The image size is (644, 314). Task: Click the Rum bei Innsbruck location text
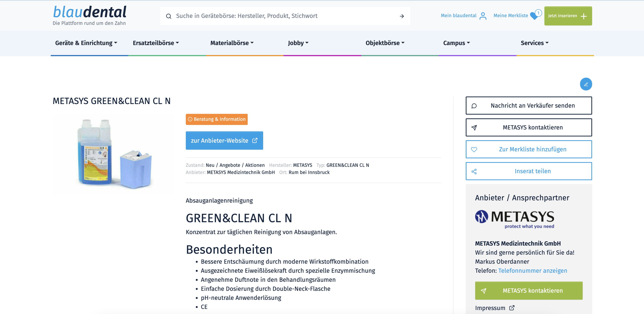[309, 172]
